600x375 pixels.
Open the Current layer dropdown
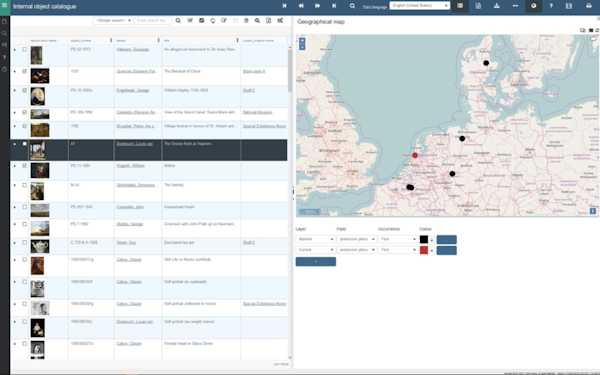coord(315,250)
